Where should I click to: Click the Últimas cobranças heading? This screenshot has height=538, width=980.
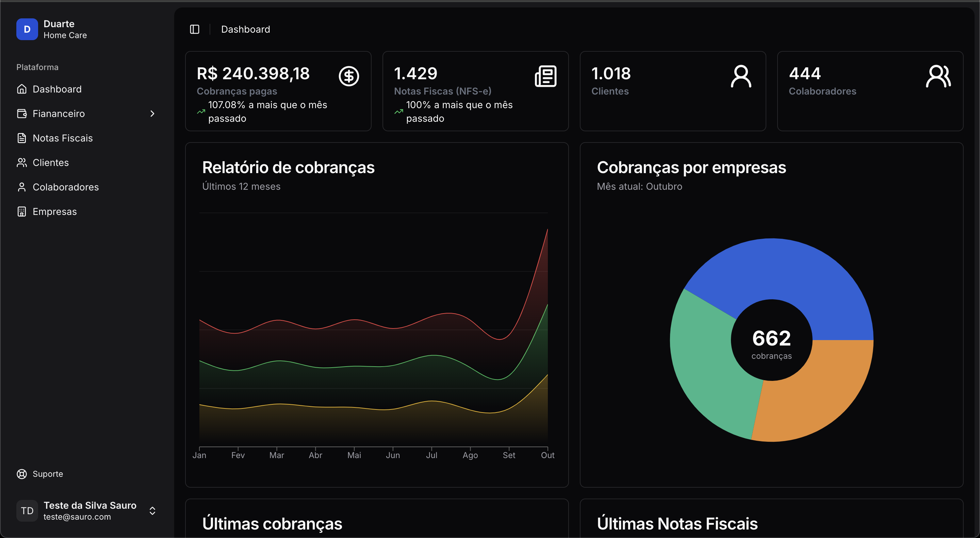pos(272,524)
